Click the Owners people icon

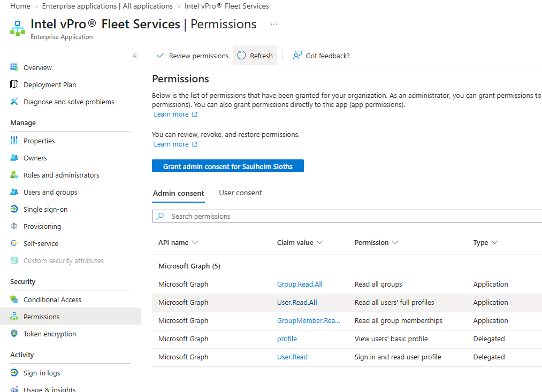click(x=14, y=158)
